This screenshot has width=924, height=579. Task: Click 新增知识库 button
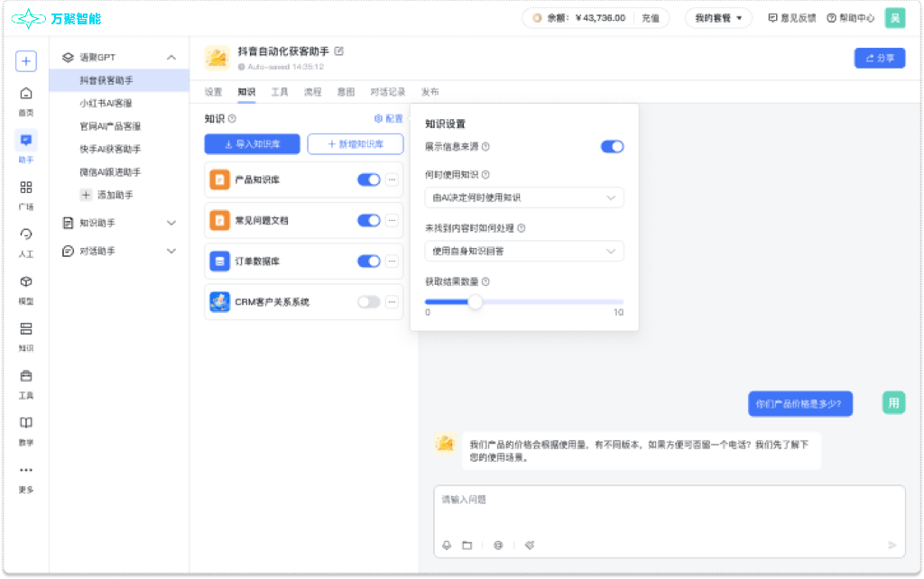click(356, 143)
